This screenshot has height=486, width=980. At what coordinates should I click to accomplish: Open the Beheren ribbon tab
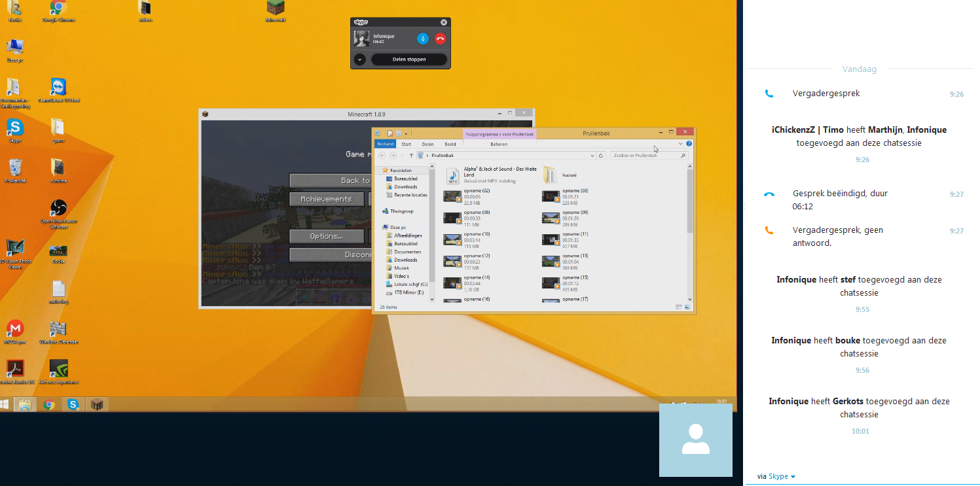[499, 144]
